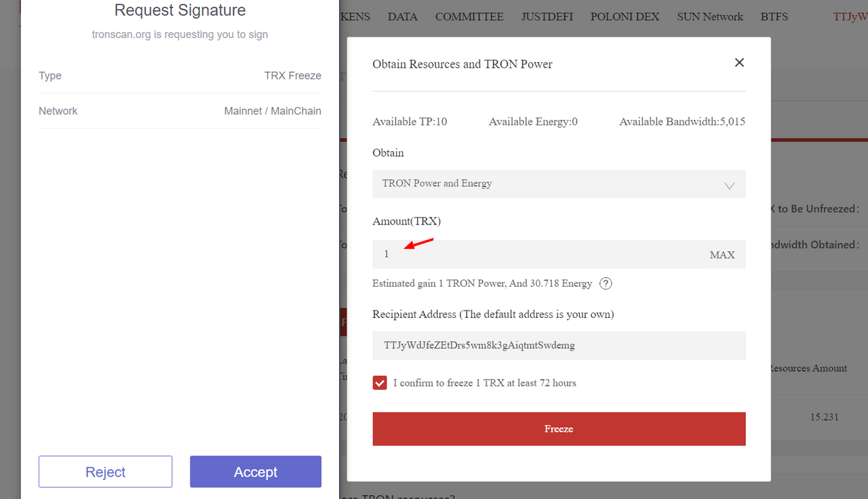
Task: Click the Available Bandwidth:5,015 text
Action: coord(682,122)
